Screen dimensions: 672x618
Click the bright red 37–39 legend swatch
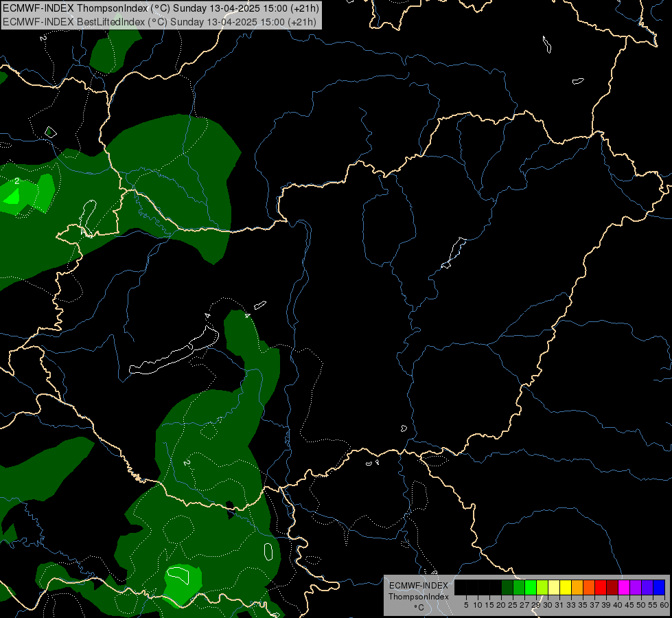click(601, 587)
